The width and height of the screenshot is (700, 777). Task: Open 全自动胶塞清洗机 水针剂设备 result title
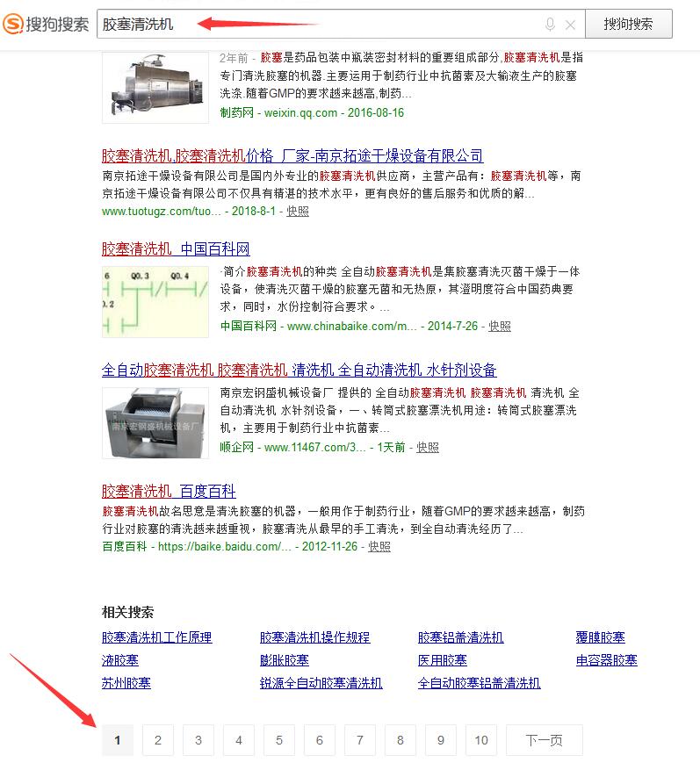point(299,370)
